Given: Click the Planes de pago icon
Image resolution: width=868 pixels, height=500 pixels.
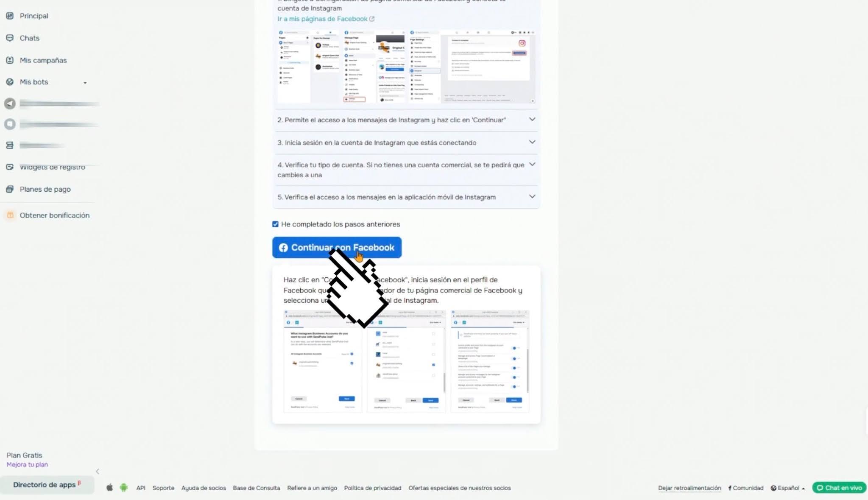Looking at the screenshot, I should [10, 189].
